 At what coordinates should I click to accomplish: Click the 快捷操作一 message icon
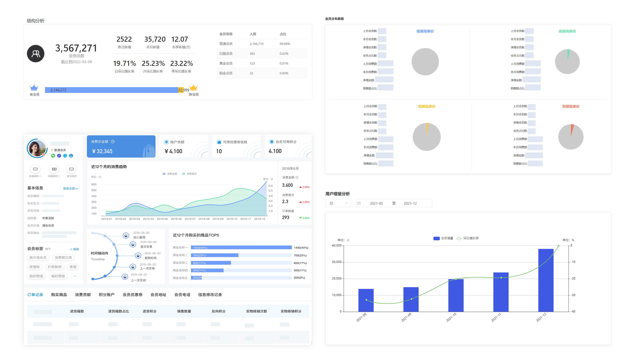(35, 169)
